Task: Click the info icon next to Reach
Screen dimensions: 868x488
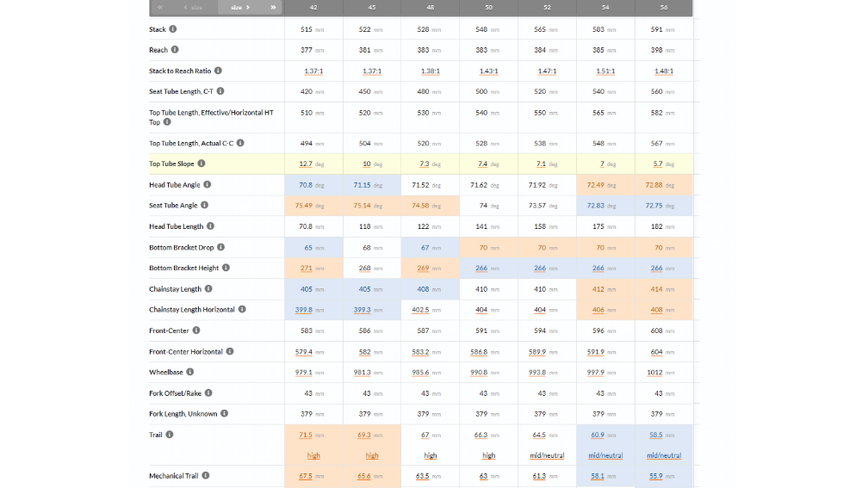Action: [x=175, y=50]
